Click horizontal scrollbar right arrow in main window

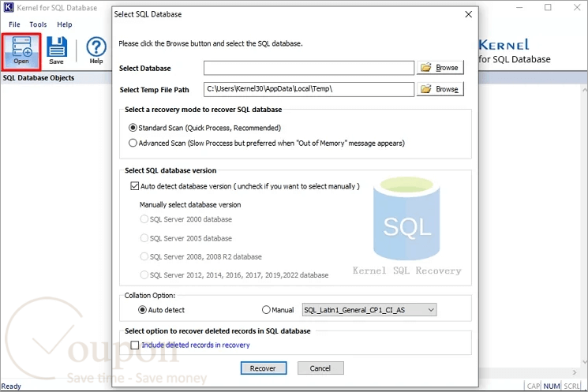click(574, 372)
